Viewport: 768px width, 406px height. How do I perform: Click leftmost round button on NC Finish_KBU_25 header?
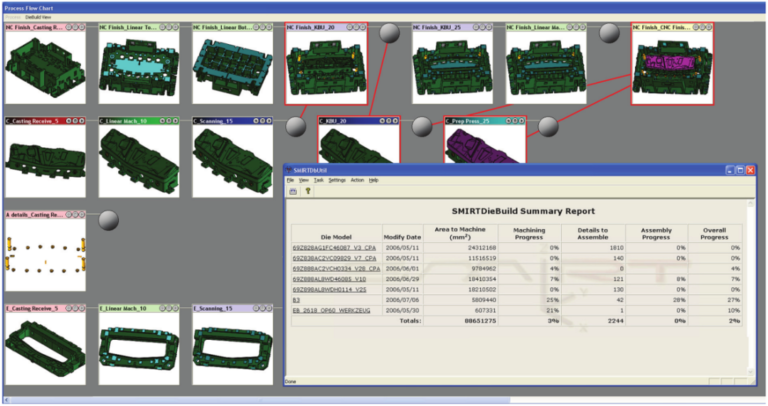tap(476, 27)
